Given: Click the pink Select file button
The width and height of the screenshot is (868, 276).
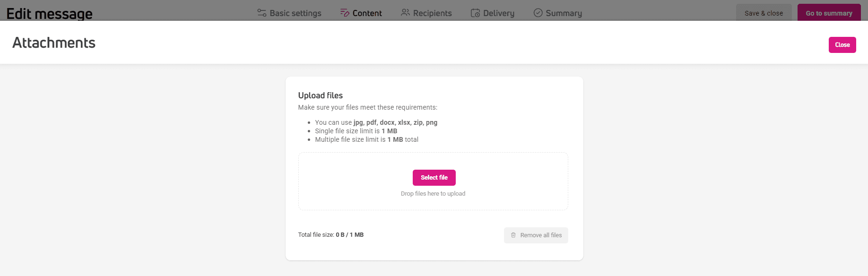Looking at the screenshot, I should (x=434, y=178).
